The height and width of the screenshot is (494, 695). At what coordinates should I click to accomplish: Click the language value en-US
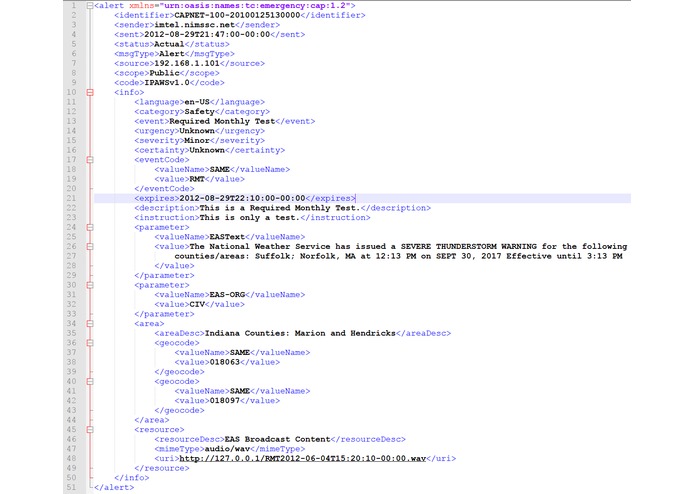pyautogui.click(x=197, y=102)
